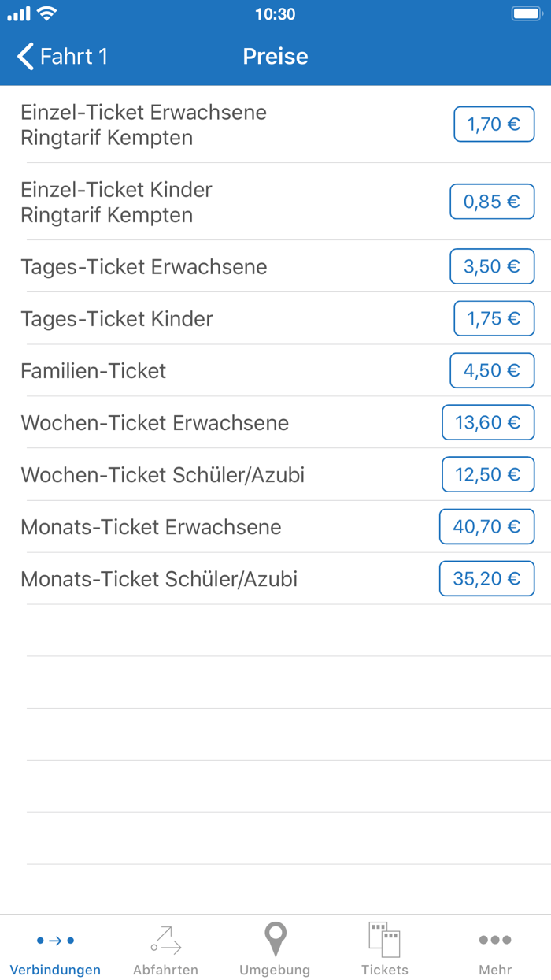This screenshot has height=980, width=551.
Task: Tap the 10:30 clock in status bar
Action: (x=275, y=13)
